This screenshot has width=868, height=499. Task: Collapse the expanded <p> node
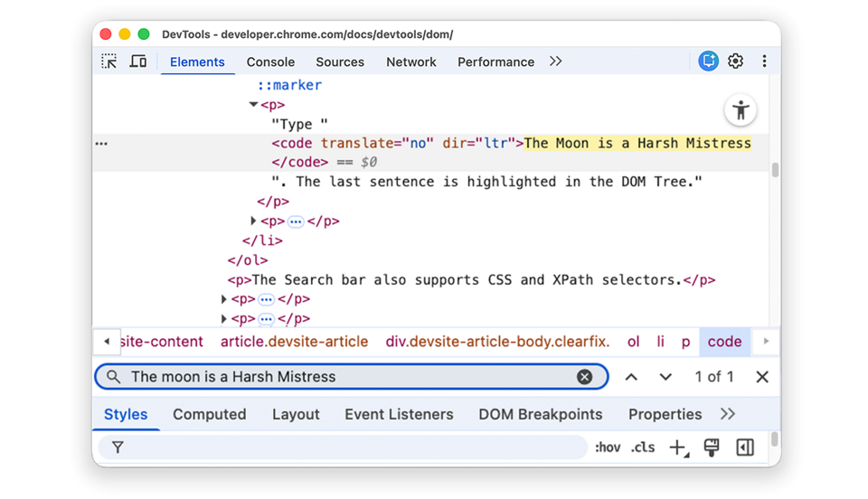tap(253, 105)
